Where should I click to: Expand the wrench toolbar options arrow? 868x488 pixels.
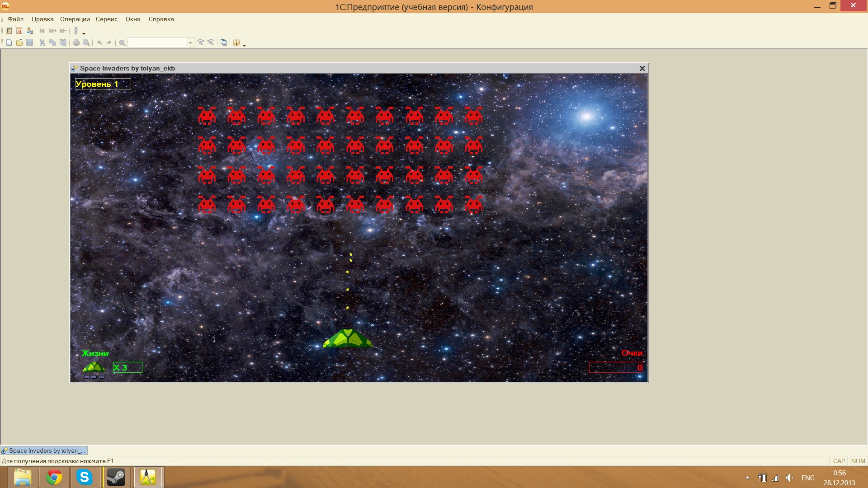[x=84, y=33]
